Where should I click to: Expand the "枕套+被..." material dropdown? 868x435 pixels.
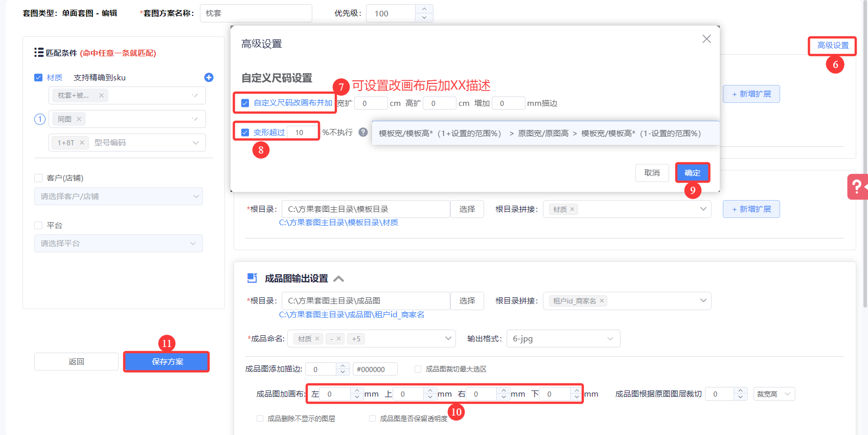click(x=195, y=95)
